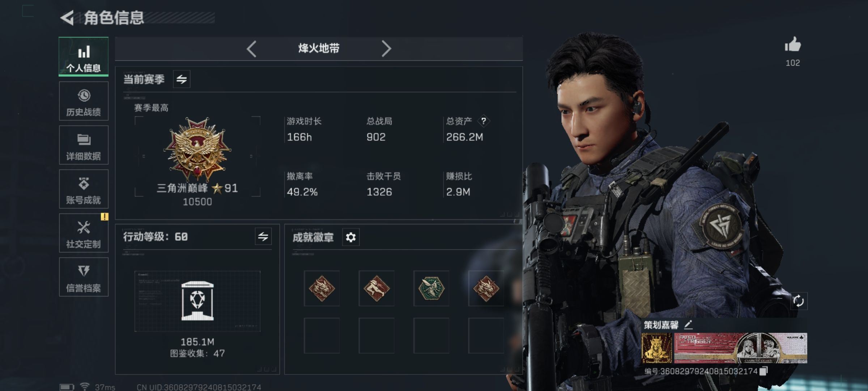This screenshot has height=391, width=868.
Task: Go back using the arrow beside 角色信息
Action: [67, 18]
